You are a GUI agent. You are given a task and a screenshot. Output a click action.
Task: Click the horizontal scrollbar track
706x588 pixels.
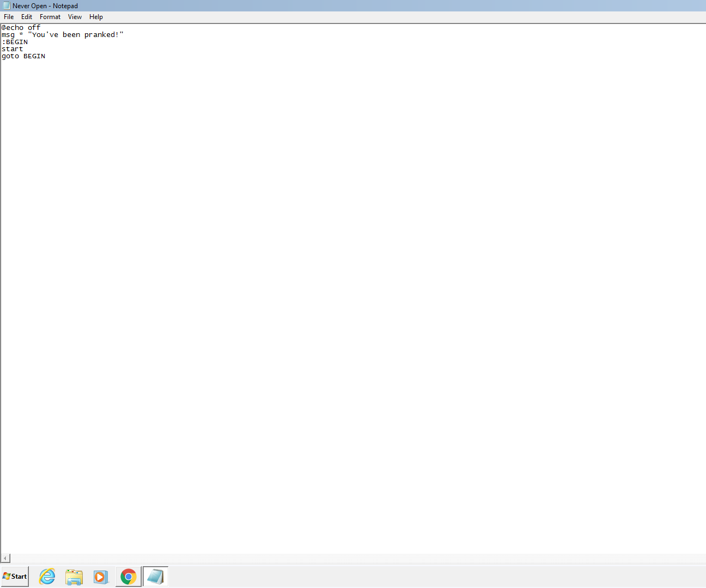(x=358, y=558)
